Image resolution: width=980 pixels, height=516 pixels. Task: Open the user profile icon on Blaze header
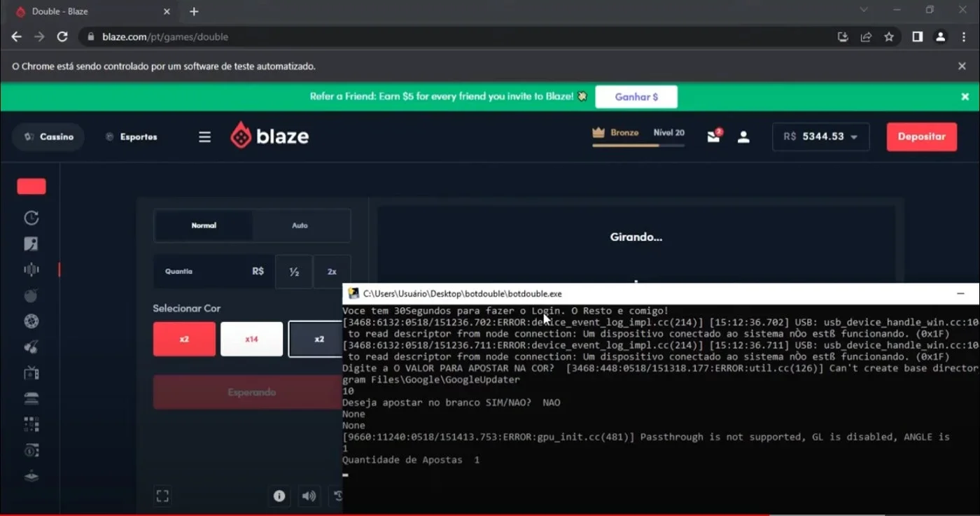(x=743, y=137)
